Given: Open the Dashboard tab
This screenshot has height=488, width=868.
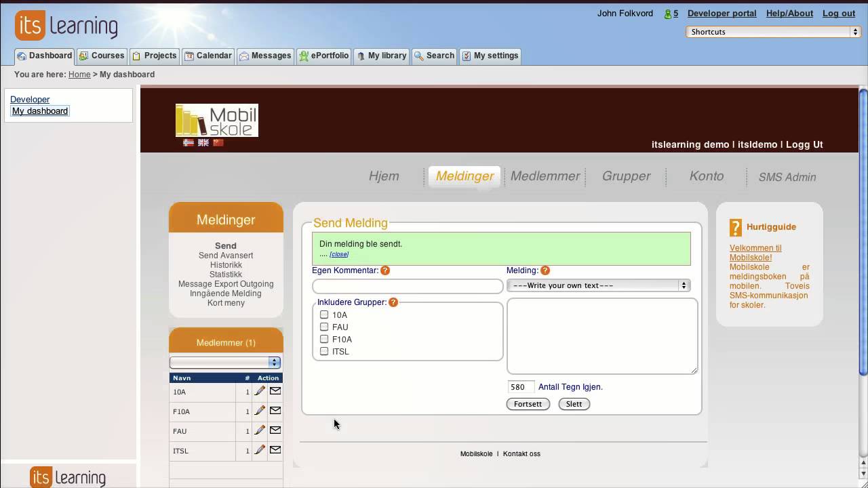Looking at the screenshot, I should click(x=45, y=56).
